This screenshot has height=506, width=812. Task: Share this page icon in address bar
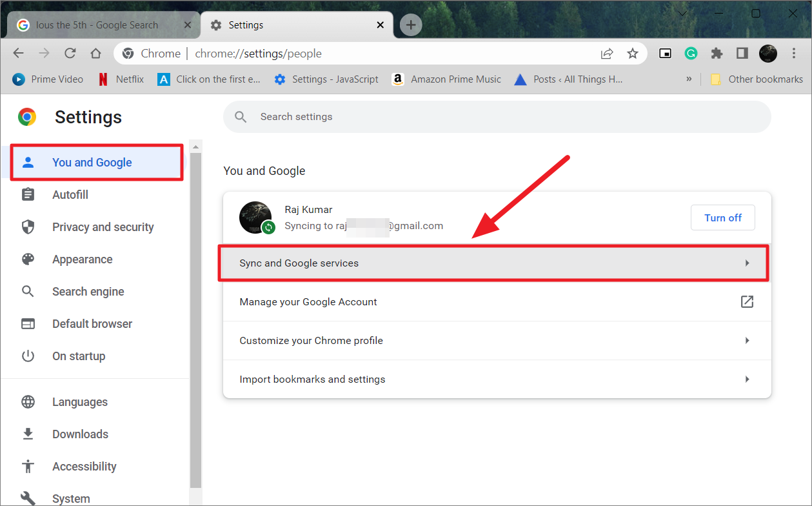pos(607,54)
